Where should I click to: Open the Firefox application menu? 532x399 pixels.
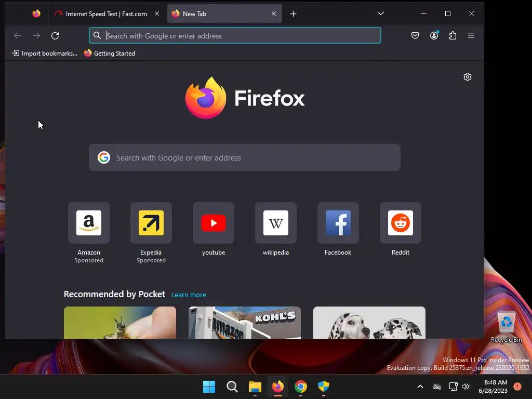[471, 35]
